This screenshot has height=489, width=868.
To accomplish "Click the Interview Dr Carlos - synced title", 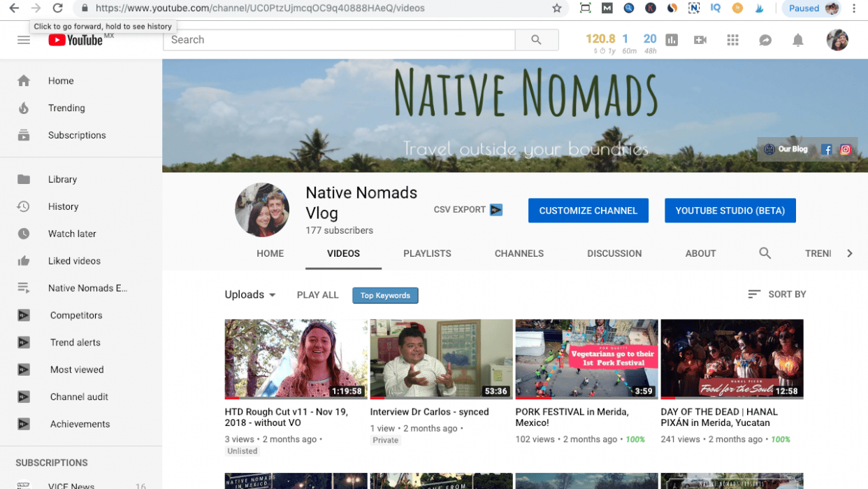I will coord(429,412).
